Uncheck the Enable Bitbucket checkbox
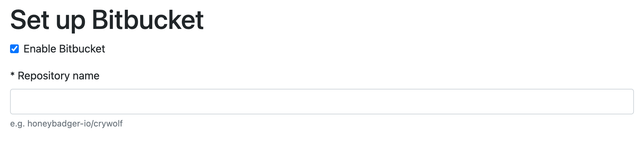Screen dimensions: 644x147 [x=14, y=49]
